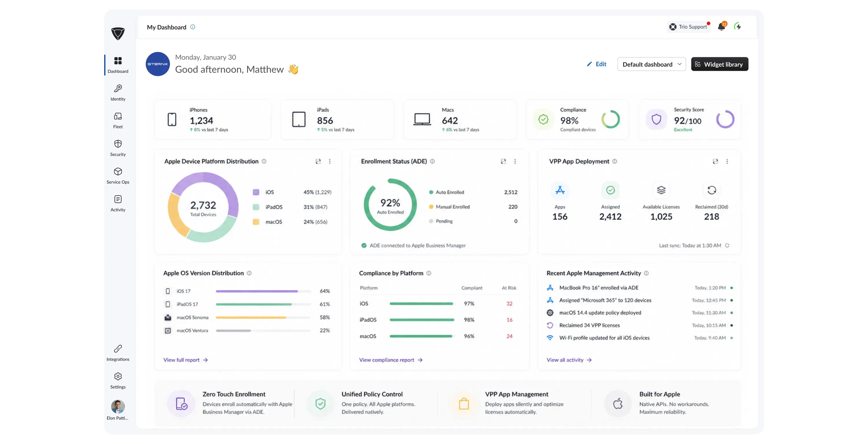Click Edit dashboard link
This screenshot has height=444, width=868.
(x=596, y=64)
